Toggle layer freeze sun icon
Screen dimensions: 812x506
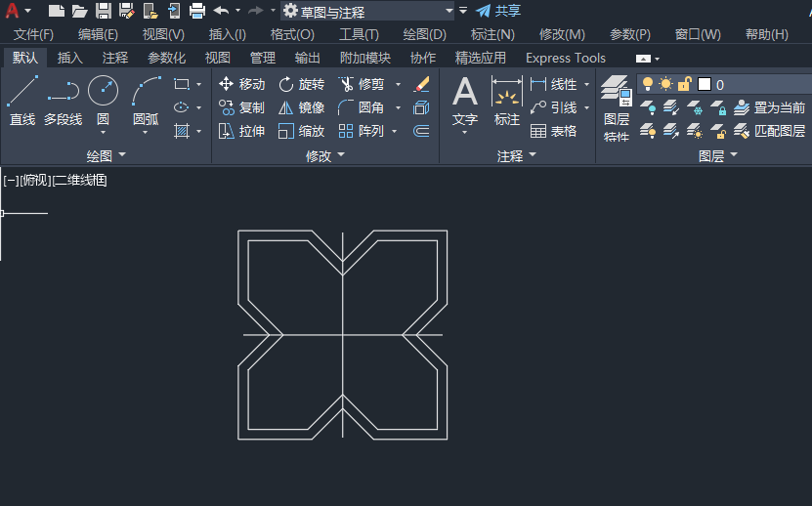[665, 84]
